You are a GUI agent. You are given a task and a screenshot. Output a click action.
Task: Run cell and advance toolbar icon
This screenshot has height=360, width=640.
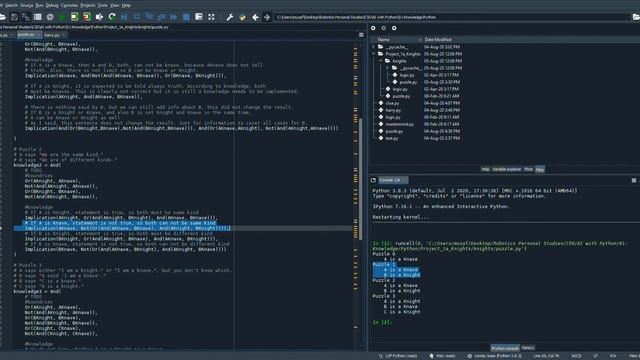point(87,17)
